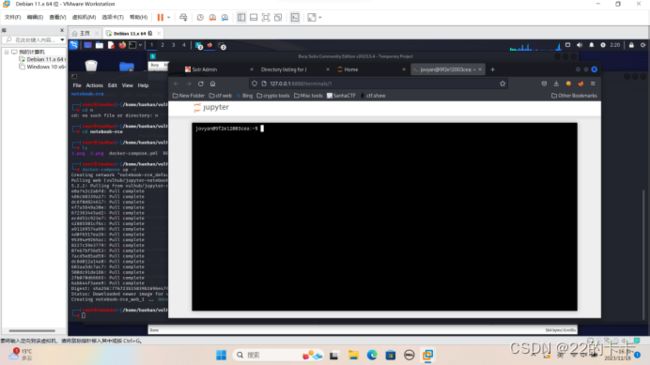Open the library search dropdown arrow
The image size is (650, 365).
[x=62, y=40]
